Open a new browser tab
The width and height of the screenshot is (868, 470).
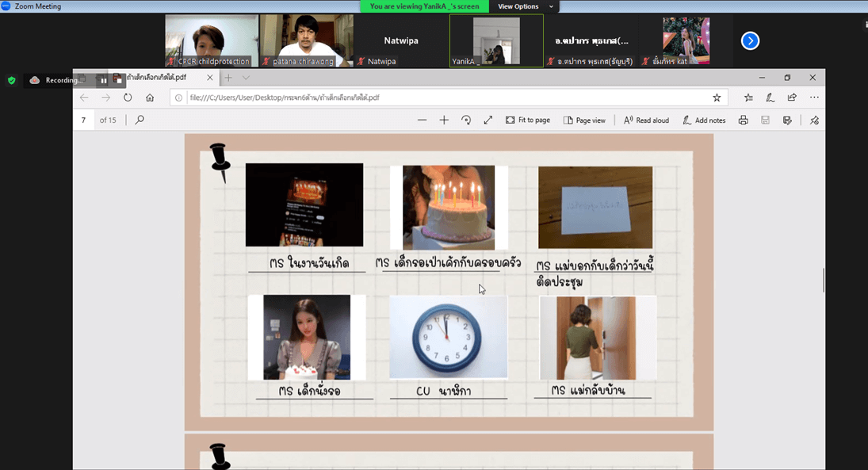click(x=228, y=78)
